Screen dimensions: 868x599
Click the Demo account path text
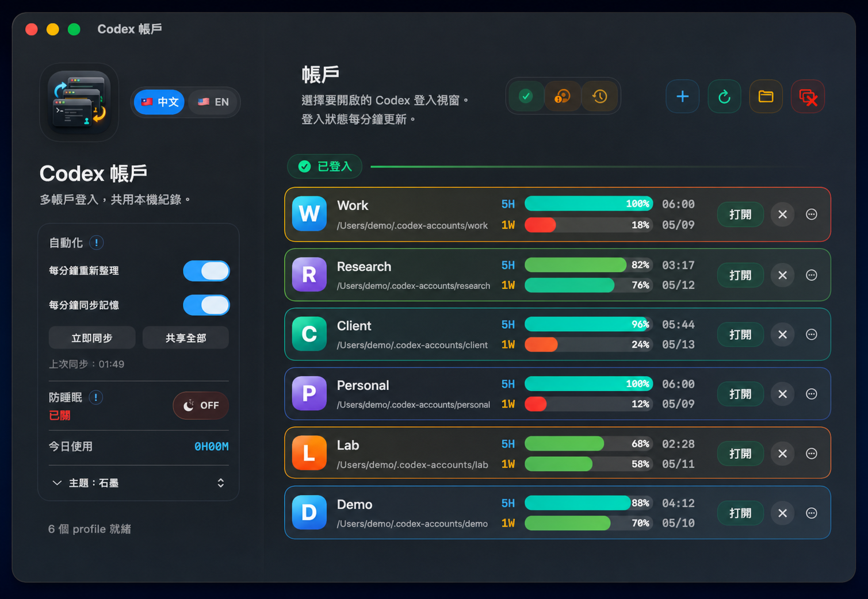tap(412, 524)
